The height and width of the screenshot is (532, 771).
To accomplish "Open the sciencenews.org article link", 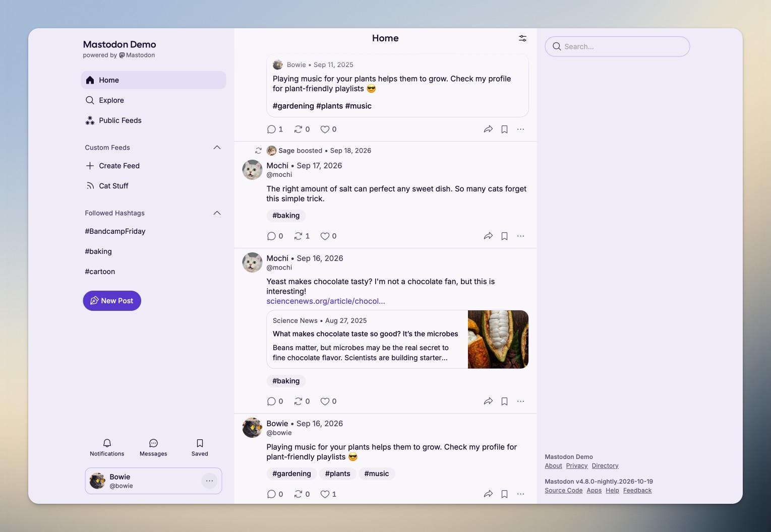I will click(x=326, y=301).
